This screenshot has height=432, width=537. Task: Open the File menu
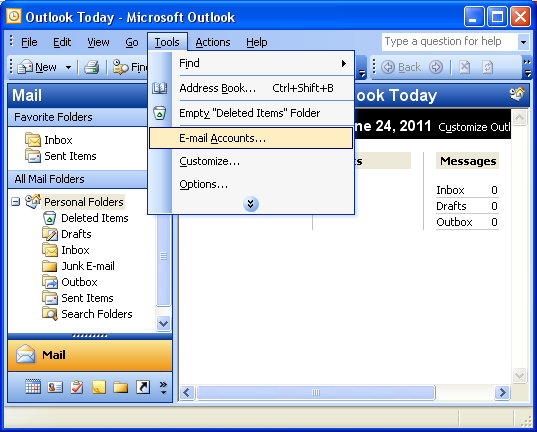click(29, 42)
